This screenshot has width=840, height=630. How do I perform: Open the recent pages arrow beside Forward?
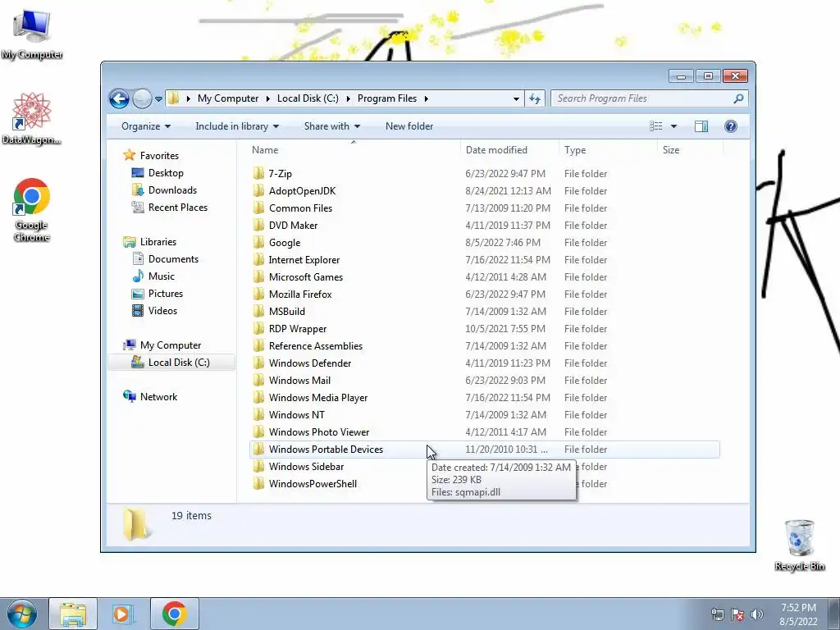coord(158,99)
